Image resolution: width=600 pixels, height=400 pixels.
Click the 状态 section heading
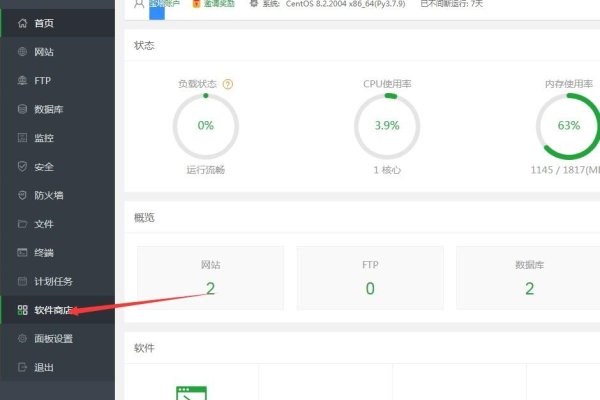click(144, 46)
